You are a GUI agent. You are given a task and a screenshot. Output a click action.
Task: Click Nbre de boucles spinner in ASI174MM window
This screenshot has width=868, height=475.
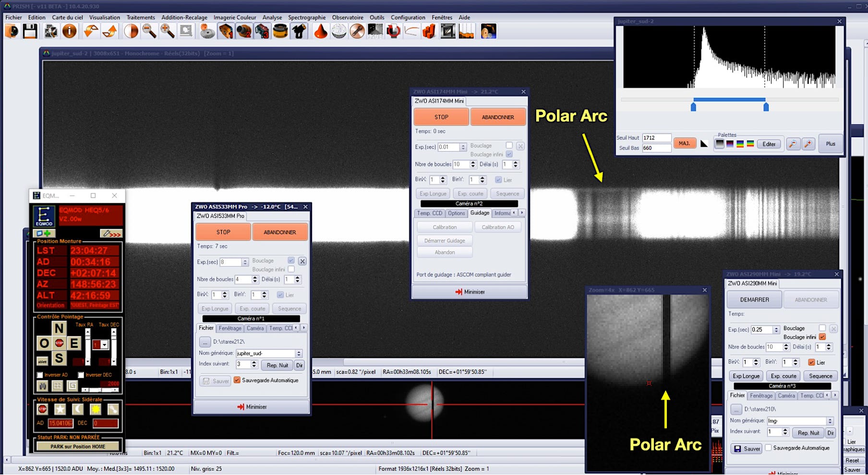coord(473,164)
